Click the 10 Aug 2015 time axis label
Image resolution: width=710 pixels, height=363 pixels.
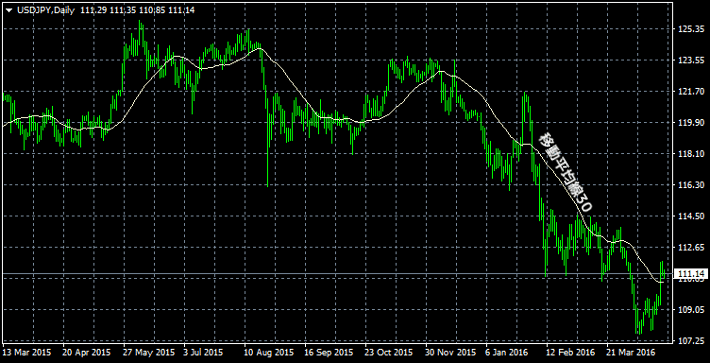[x=270, y=352]
